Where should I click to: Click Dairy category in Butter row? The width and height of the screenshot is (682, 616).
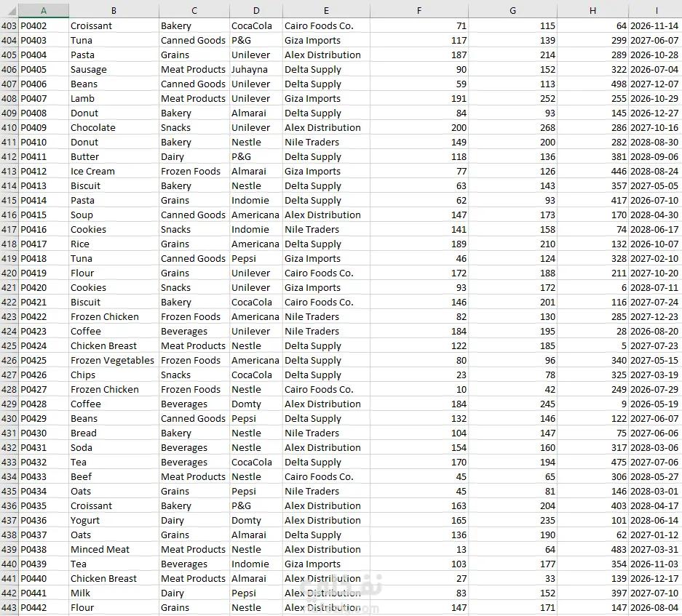194,156
